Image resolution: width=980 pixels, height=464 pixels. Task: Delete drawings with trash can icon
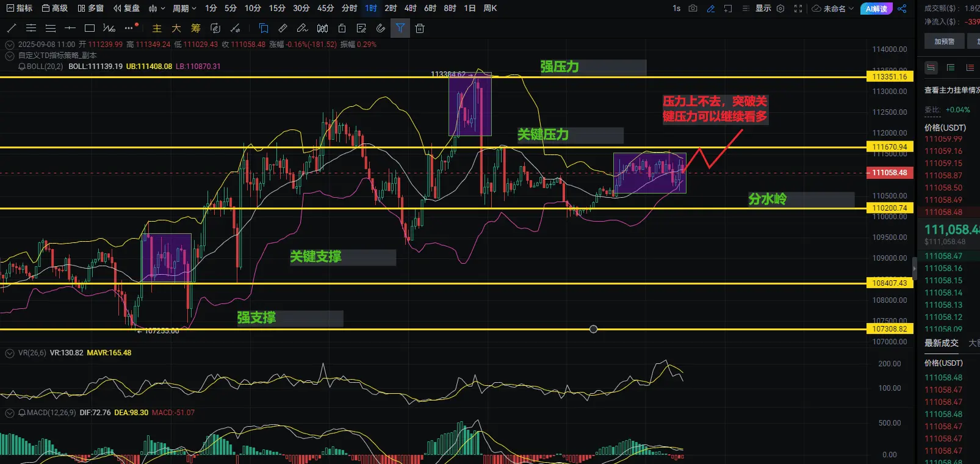(420, 28)
